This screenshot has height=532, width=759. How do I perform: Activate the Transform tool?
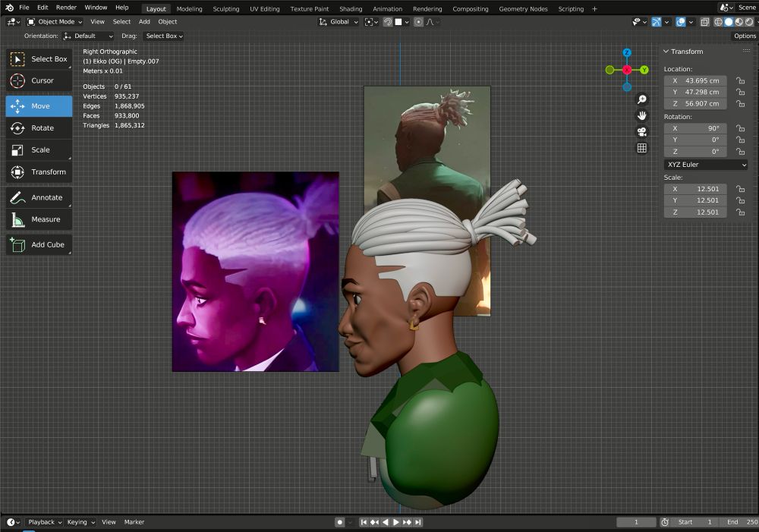39,172
